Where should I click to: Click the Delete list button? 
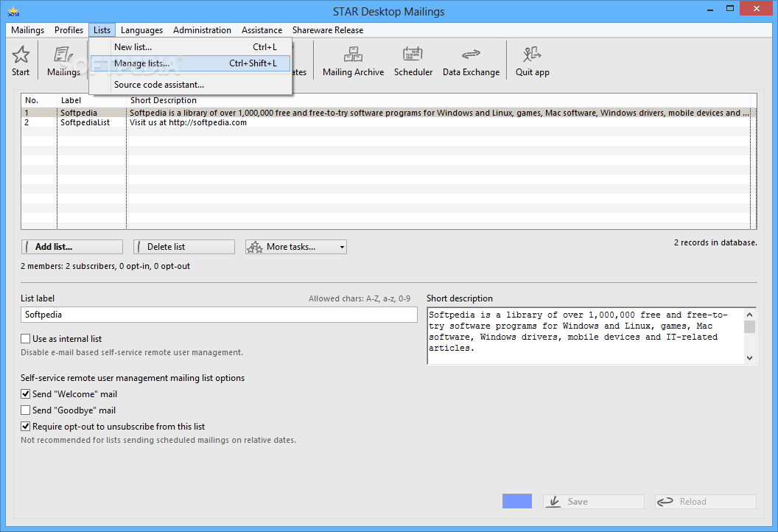[x=184, y=247]
